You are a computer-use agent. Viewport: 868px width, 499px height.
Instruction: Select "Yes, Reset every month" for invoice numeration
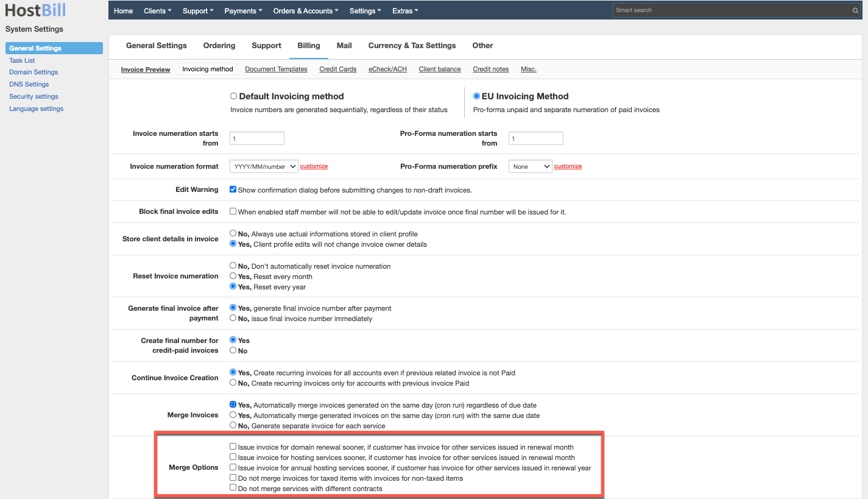(x=232, y=276)
